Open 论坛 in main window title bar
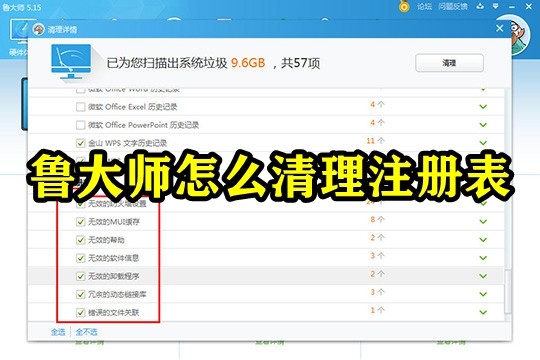Image resolution: width=540 pixels, height=360 pixels. tap(424, 7)
